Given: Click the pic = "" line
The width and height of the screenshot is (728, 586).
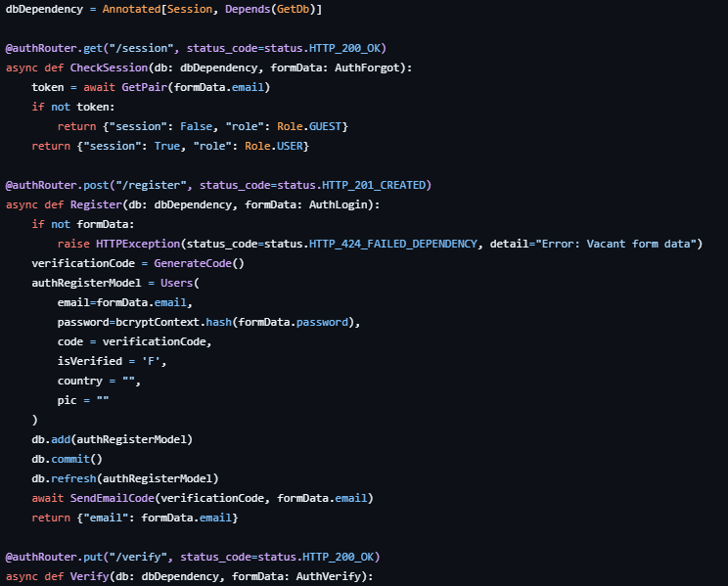Looking at the screenshot, I should tap(83, 400).
